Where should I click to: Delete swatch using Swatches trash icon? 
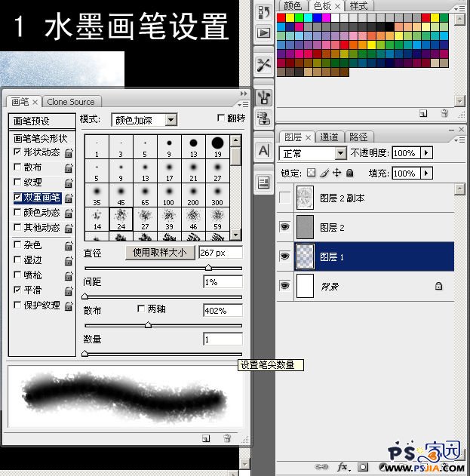pyautogui.click(x=444, y=113)
